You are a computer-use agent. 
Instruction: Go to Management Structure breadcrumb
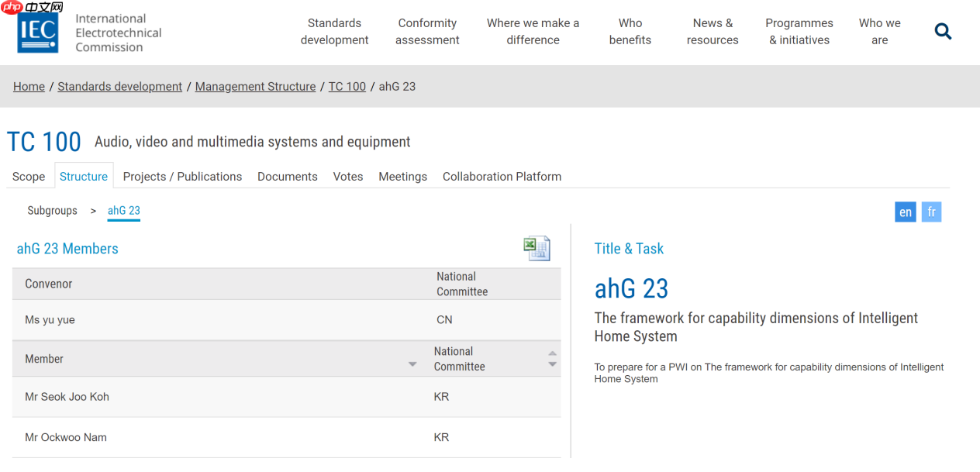tap(255, 87)
